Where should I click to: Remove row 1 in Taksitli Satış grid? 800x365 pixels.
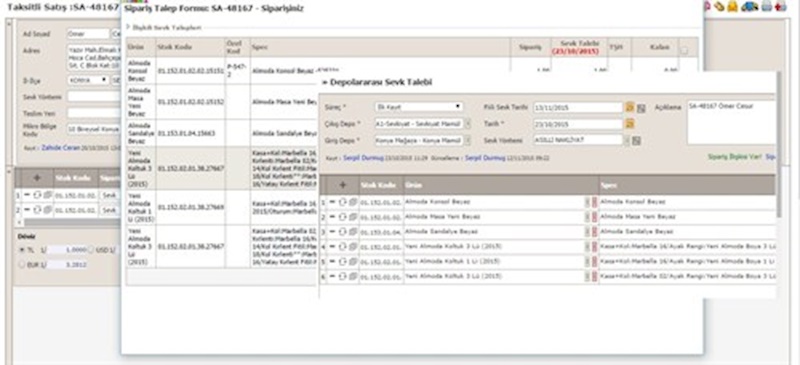point(28,195)
